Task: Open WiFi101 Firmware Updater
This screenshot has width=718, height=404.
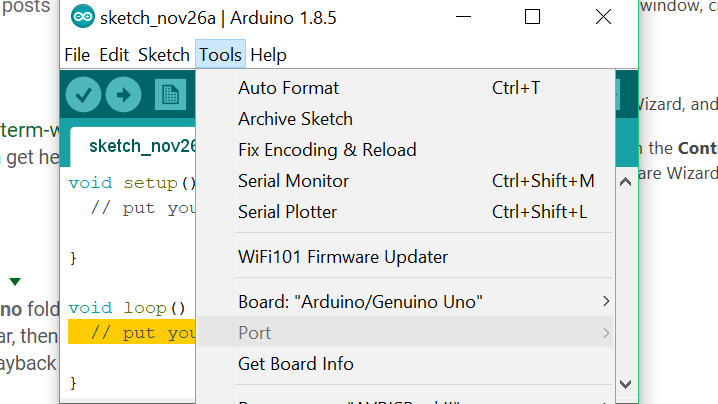Action: pyautogui.click(x=343, y=257)
